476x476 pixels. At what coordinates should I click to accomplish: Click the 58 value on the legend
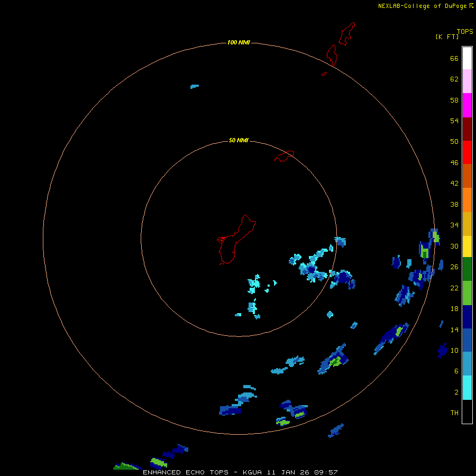tap(454, 100)
